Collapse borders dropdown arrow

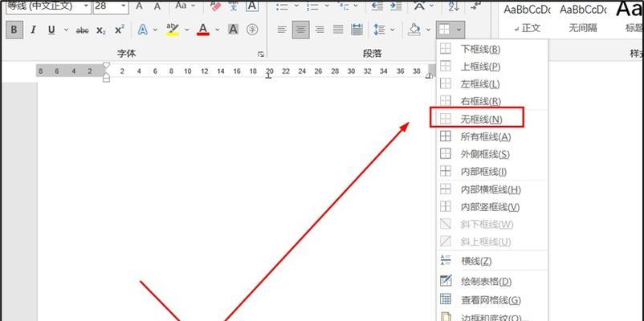(459, 30)
